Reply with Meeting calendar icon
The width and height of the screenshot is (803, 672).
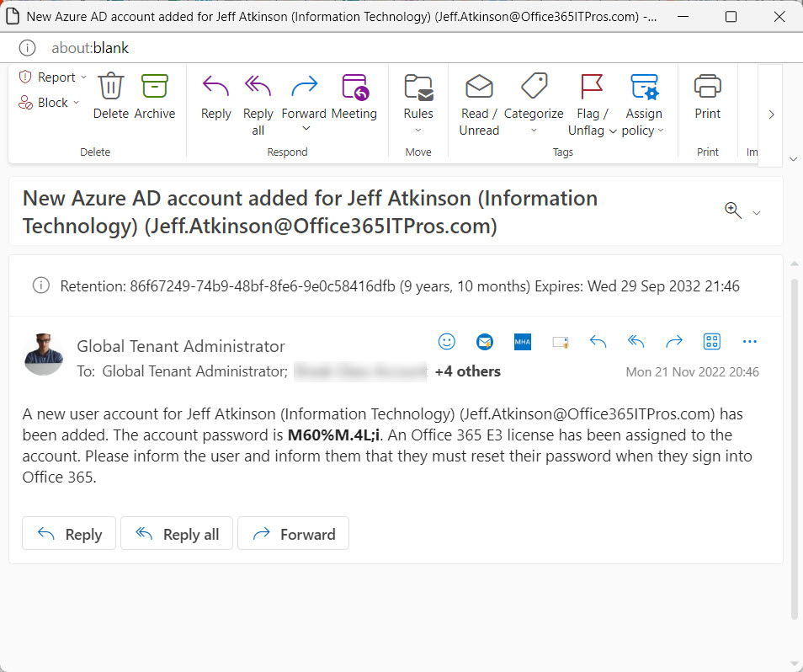click(x=354, y=87)
